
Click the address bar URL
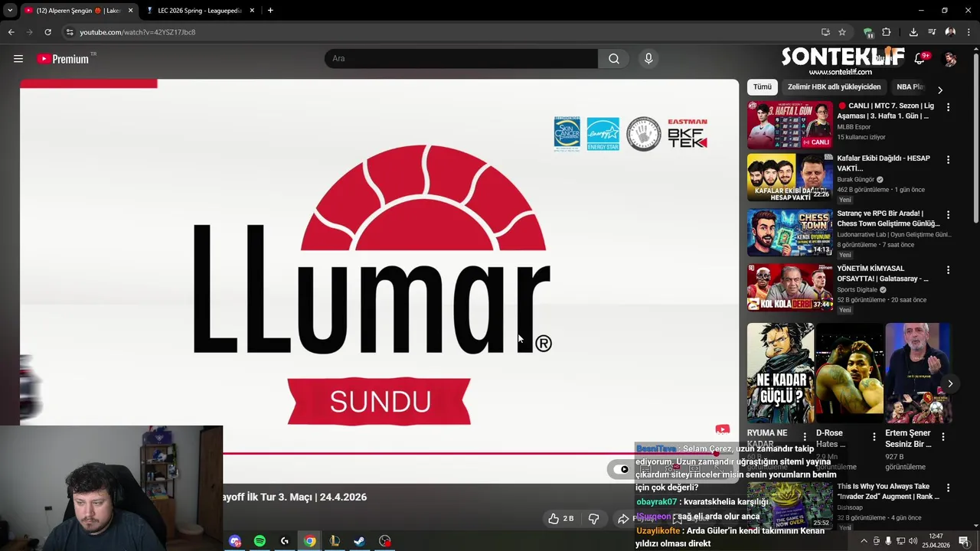[x=138, y=32]
